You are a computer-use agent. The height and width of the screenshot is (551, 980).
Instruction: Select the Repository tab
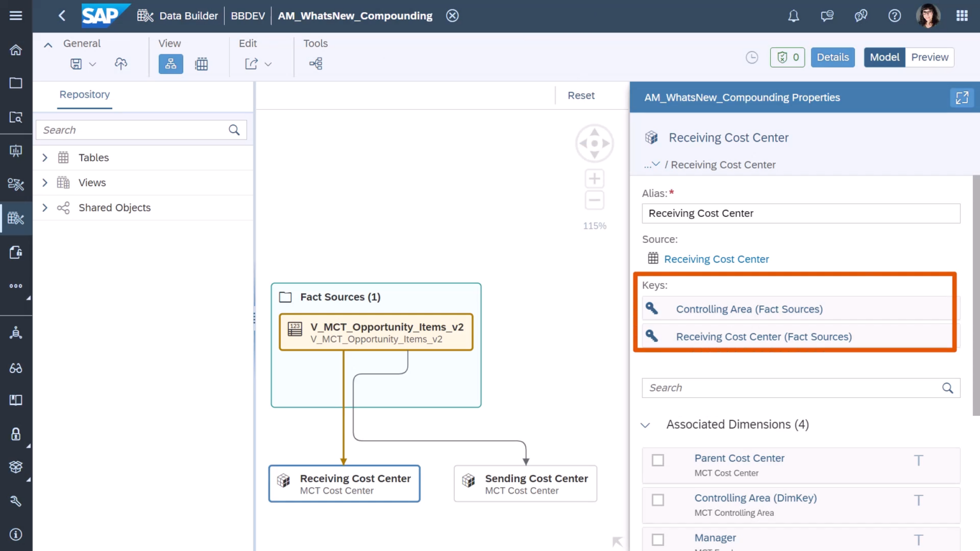(x=84, y=94)
